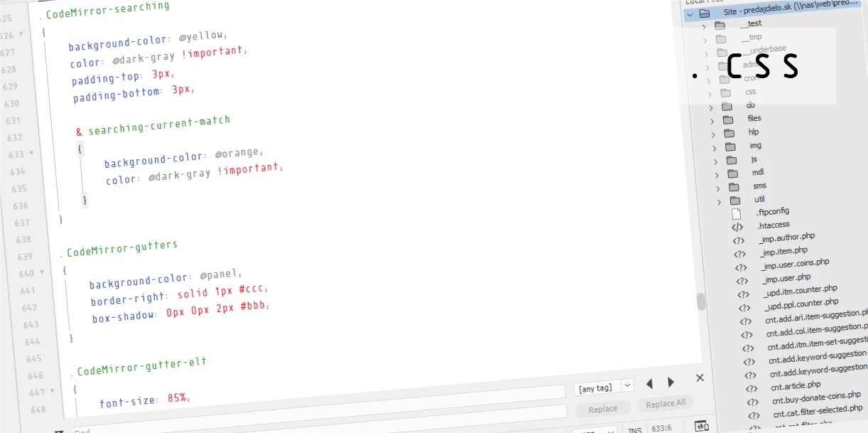This screenshot has width=868, height=433.
Task: Click the 'background-color: @yellow' line
Action: coord(147,41)
